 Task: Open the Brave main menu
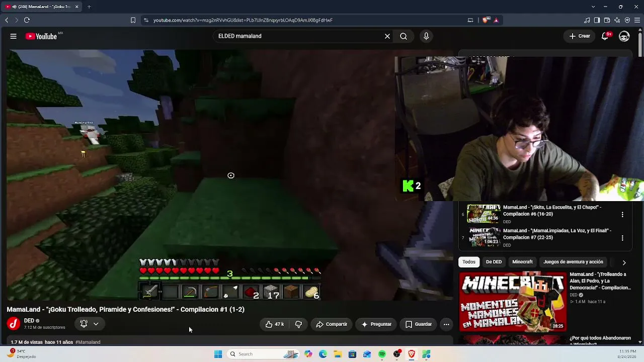pyautogui.click(x=637, y=20)
